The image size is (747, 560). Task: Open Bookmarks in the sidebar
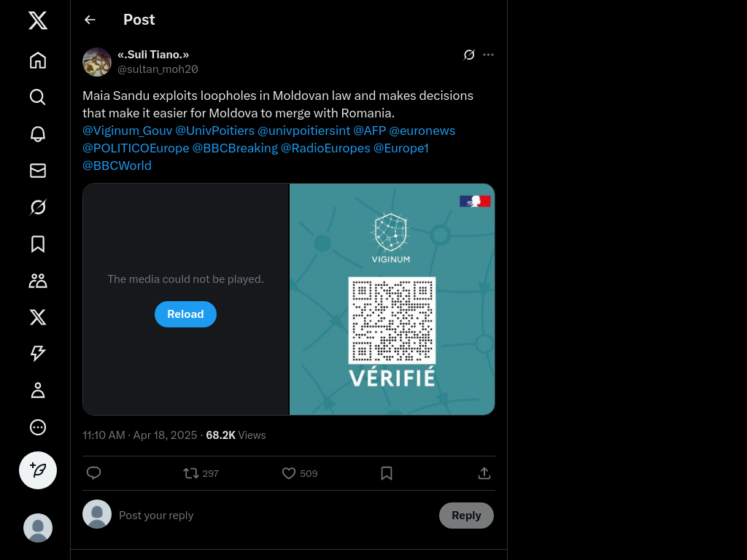pyautogui.click(x=38, y=244)
